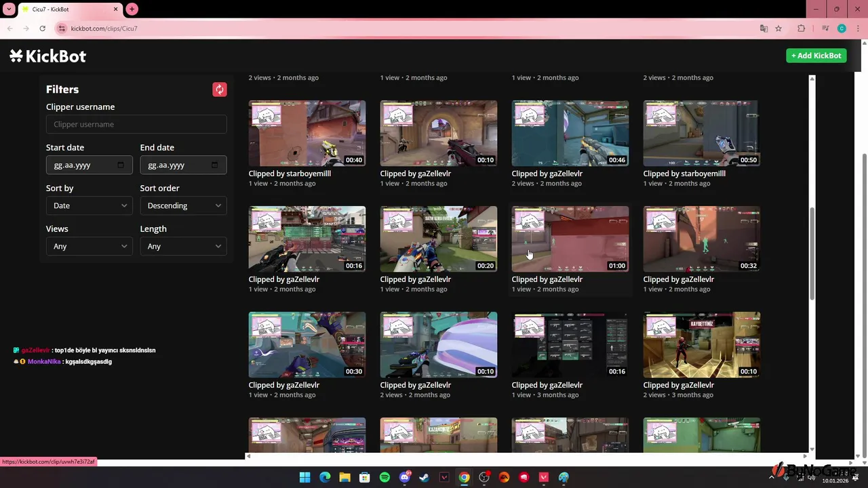This screenshot has height=488, width=868.
Task: Click the browser forward arrow
Action: point(26,28)
